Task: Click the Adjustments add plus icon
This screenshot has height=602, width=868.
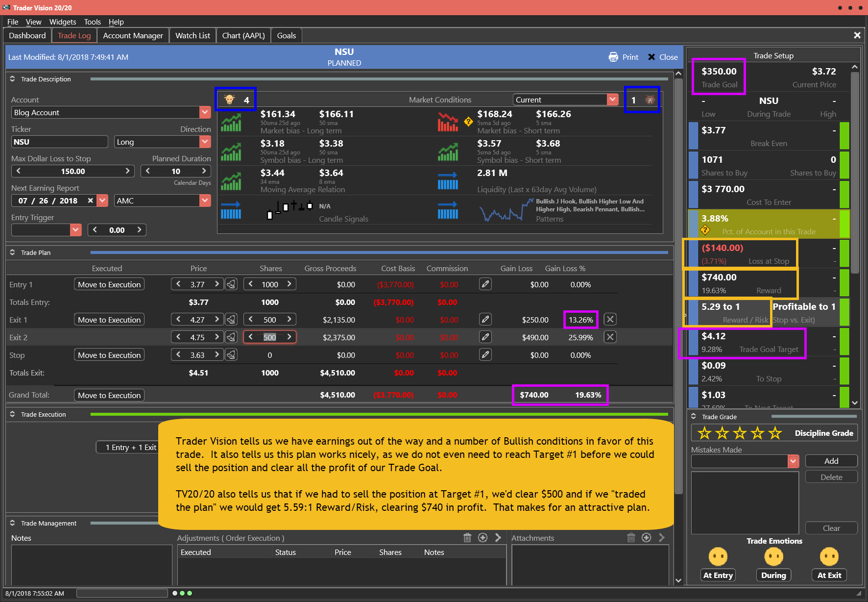Action: (x=483, y=538)
